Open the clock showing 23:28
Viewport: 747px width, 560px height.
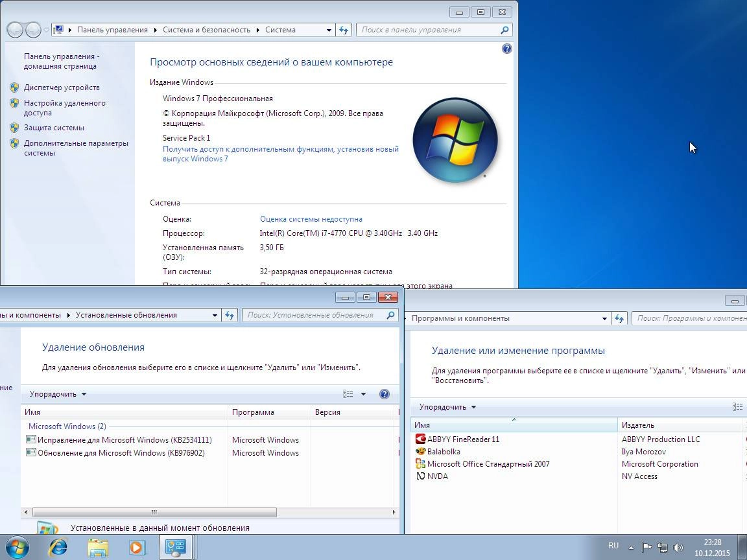tap(712, 548)
